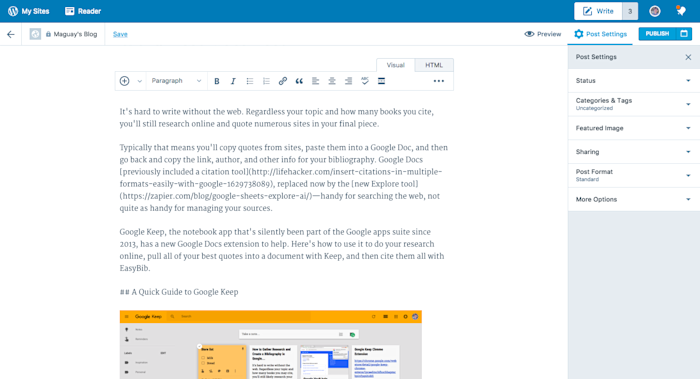Click the Save draft link

[x=120, y=34]
